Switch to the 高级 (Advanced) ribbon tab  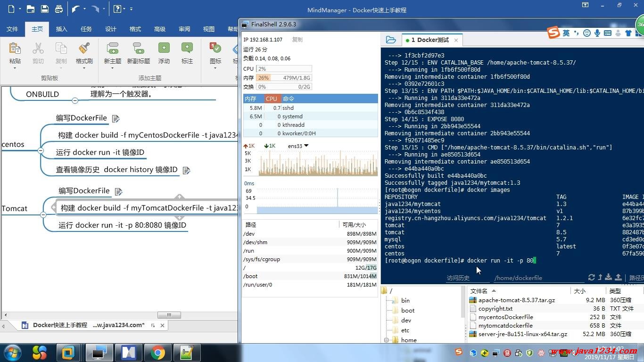click(x=160, y=29)
